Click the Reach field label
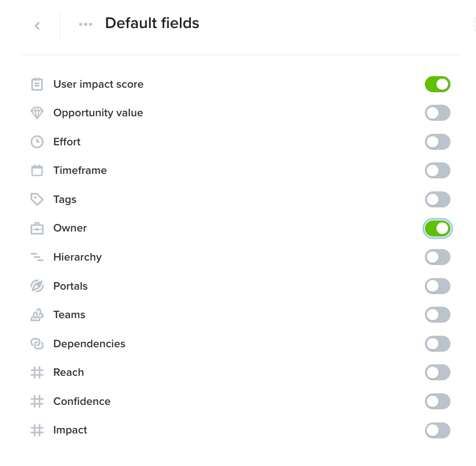 [x=69, y=372]
